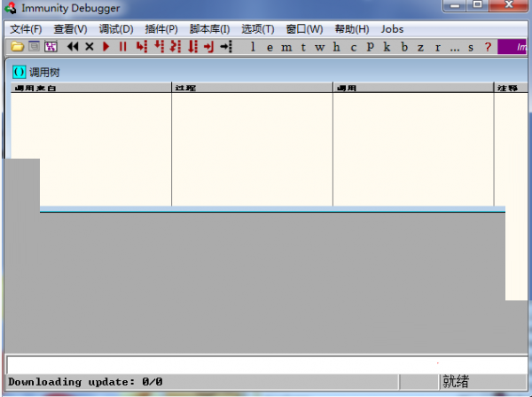Open the 调试(D) menu

coord(116,29)
